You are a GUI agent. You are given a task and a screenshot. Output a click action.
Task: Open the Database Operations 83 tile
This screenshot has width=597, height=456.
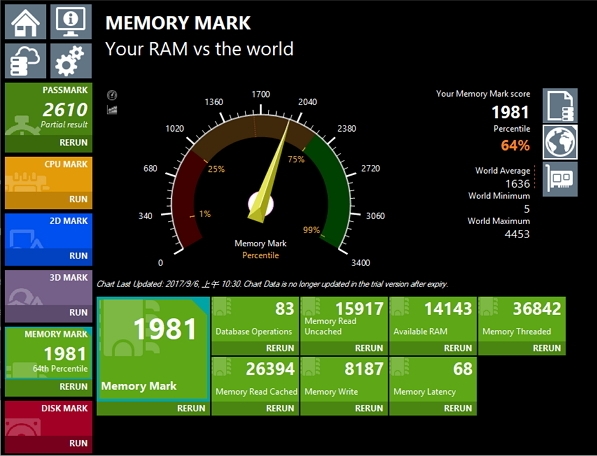click(255, 320)
